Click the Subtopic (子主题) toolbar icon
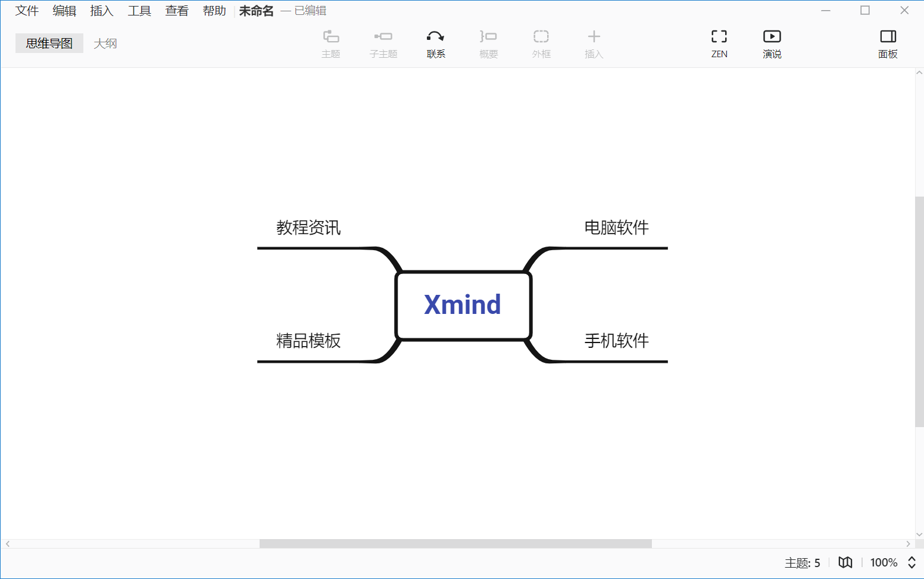The width and height of the screenshot is (924, 579). (x=383, y=37)
